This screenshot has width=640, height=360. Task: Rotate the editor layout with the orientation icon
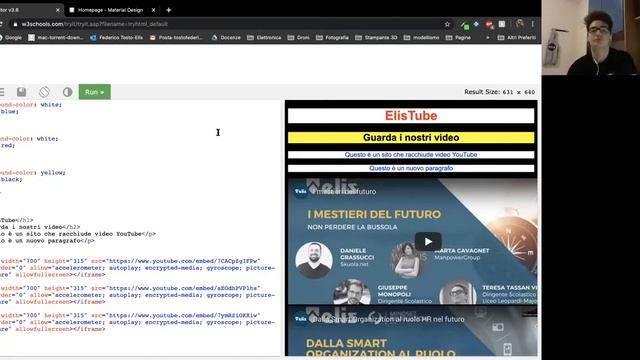point(44,92)
